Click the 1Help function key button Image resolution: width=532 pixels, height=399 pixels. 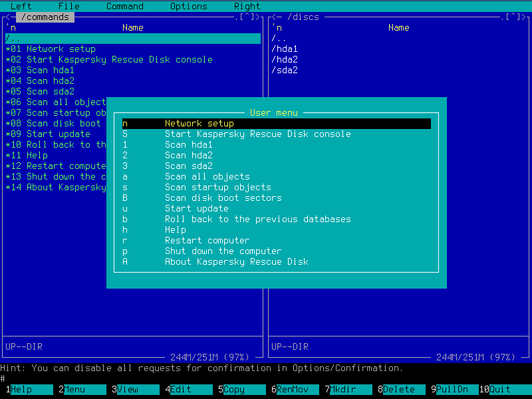click(x=29, y=390)
